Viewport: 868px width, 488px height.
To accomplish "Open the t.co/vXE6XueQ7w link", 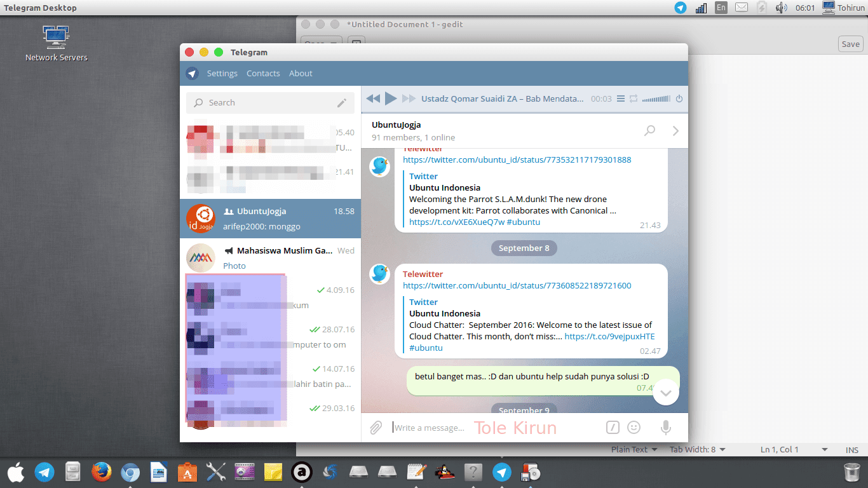I will pos(457,222).
